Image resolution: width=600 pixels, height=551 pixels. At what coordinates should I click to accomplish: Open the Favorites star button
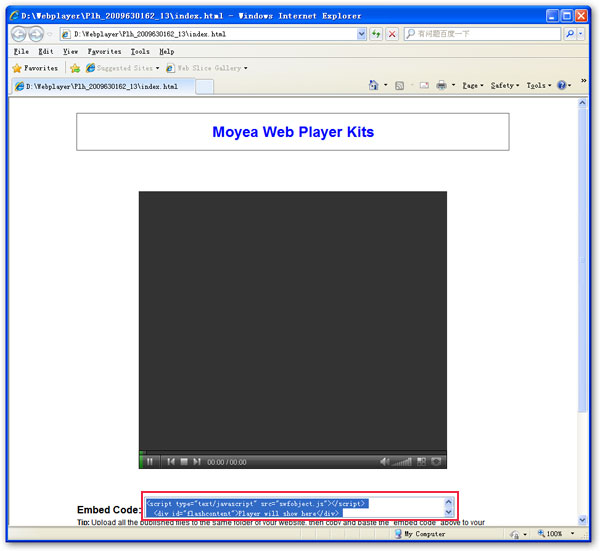pos(17,68)
